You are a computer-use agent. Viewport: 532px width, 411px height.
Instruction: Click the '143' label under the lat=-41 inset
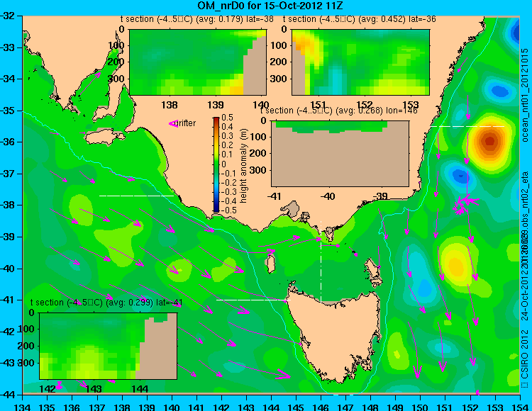(94, 388)
